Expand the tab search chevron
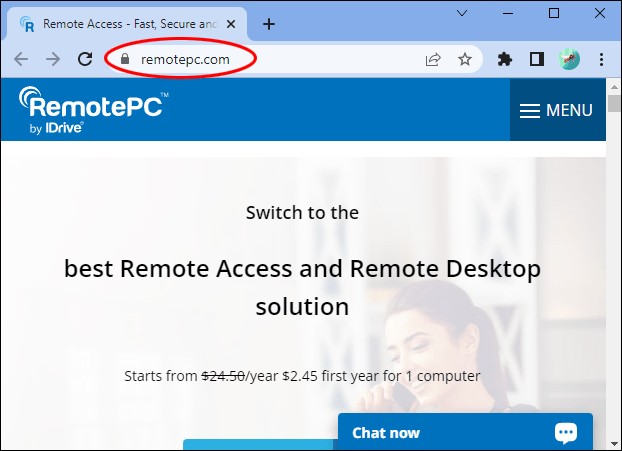Screen dimensions: 622x451 pos(462,13)
